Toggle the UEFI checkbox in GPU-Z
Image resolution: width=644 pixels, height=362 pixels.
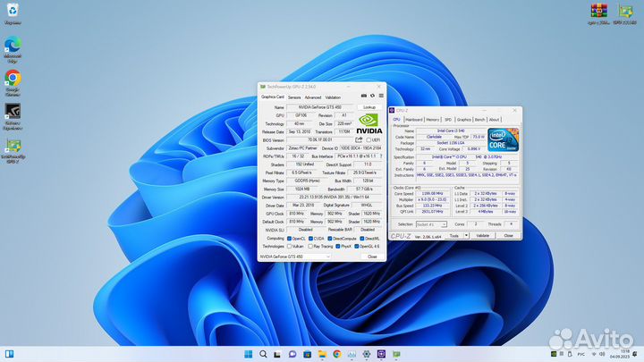369,140
